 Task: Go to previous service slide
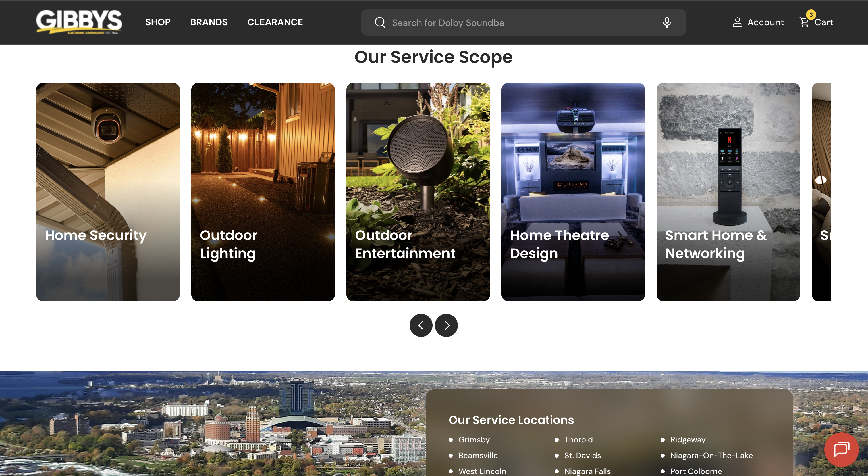pyautogui.click(x=421, y=325)
